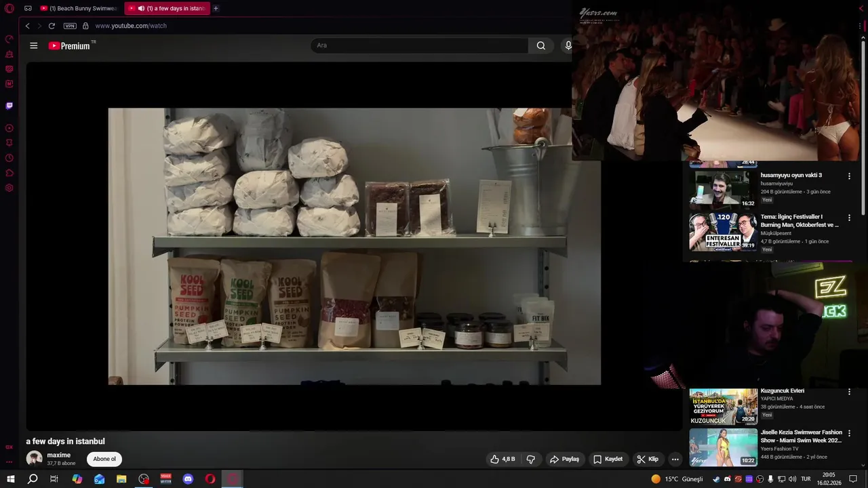Viewport: 868px width, 488px height.
Task: Like the video showing 4,8 B
Action: point(502,459)
